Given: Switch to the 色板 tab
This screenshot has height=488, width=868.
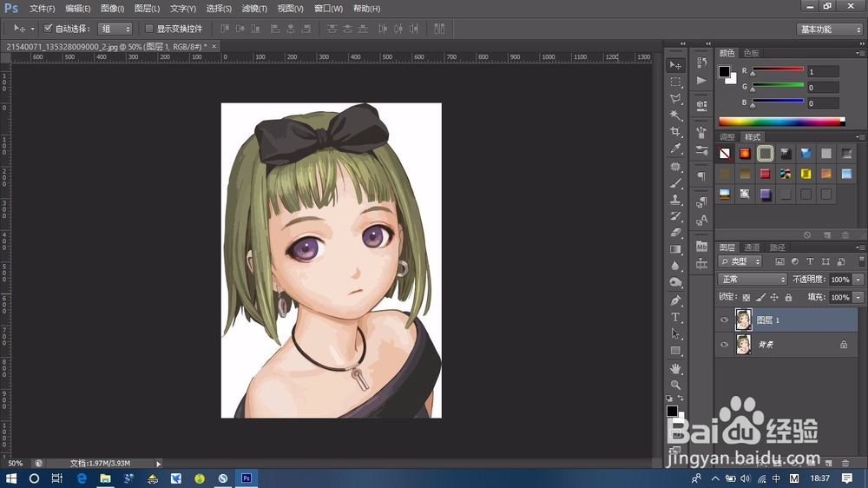Looking at the screenshot, I should coord(751,53).
